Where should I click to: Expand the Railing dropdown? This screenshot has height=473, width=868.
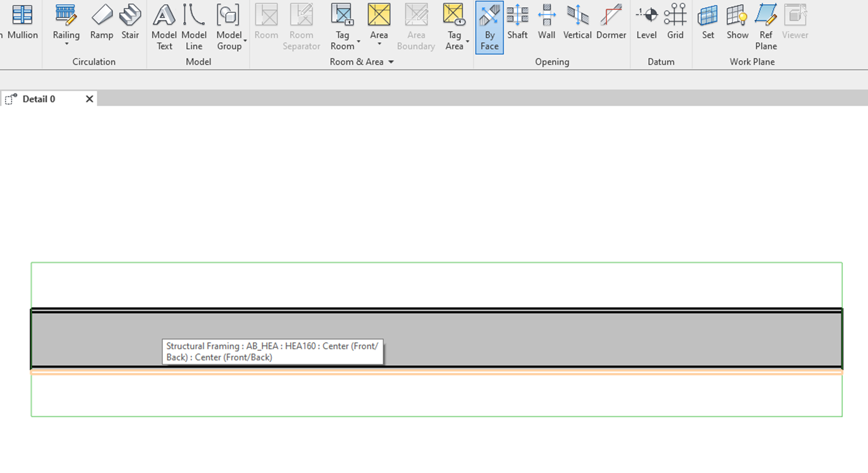66,43
